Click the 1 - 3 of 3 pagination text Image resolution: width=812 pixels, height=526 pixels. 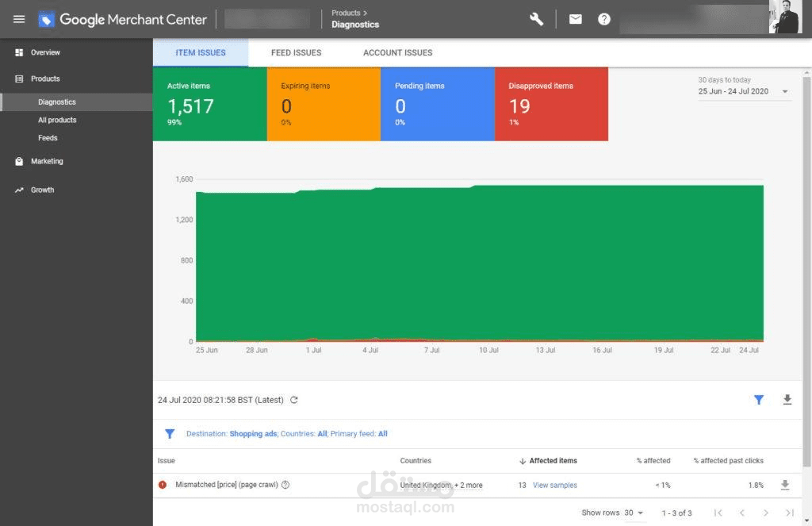[676, 513]
